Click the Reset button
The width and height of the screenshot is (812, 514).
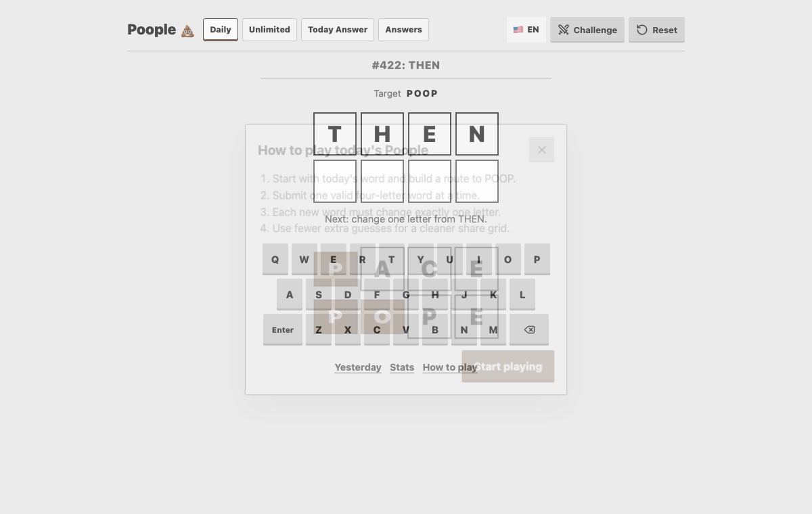tap(656, 30)
